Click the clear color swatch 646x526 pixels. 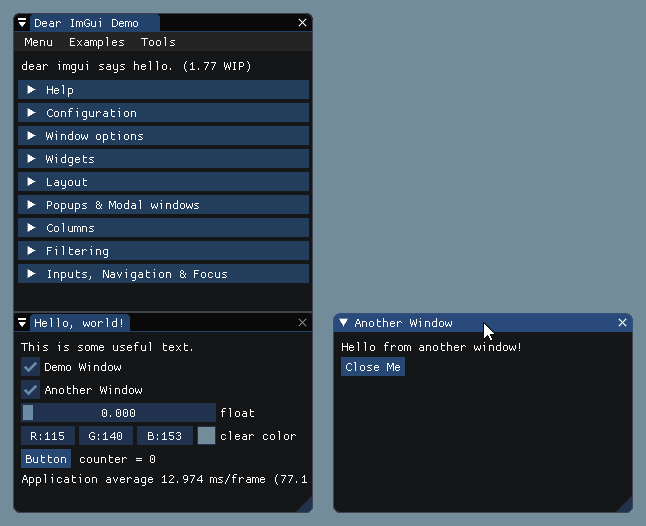[206, 436]
